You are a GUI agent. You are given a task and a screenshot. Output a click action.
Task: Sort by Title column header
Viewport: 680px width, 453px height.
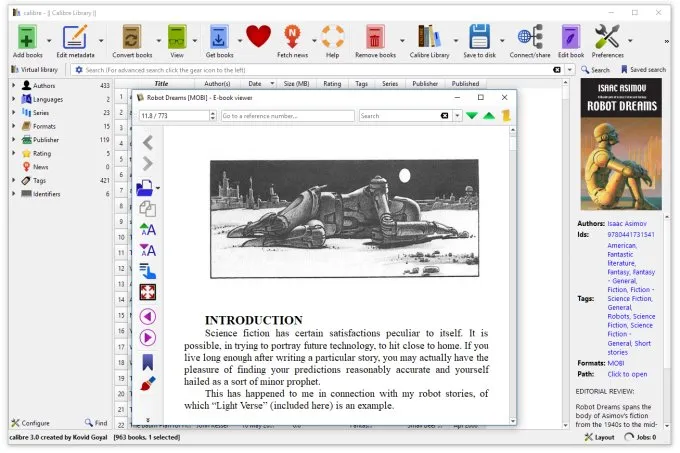click(161, 84)
